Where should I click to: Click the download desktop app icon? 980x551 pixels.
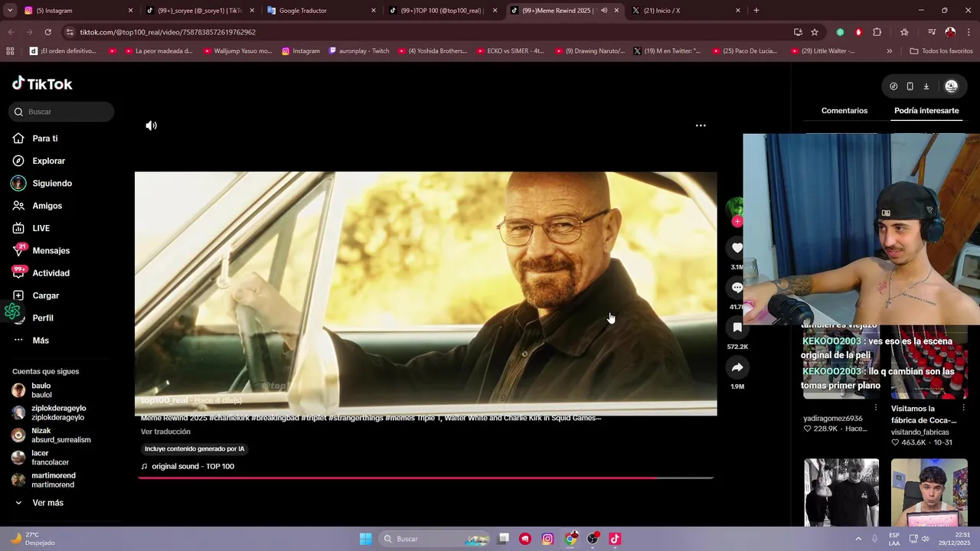point(926,86)
